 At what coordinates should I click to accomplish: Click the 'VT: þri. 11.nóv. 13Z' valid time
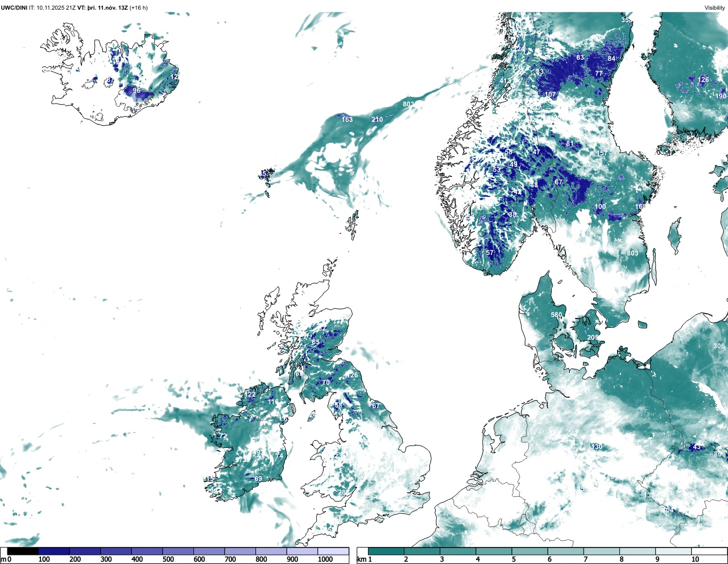pos(103,7)
